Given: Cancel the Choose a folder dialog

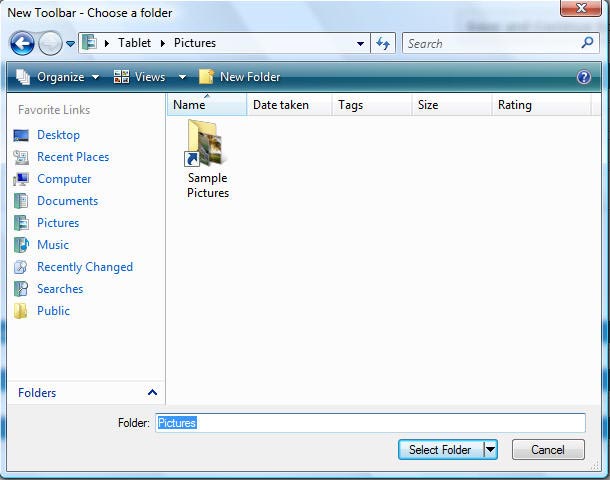Looking at the screenshot, I should coord(548,450).
